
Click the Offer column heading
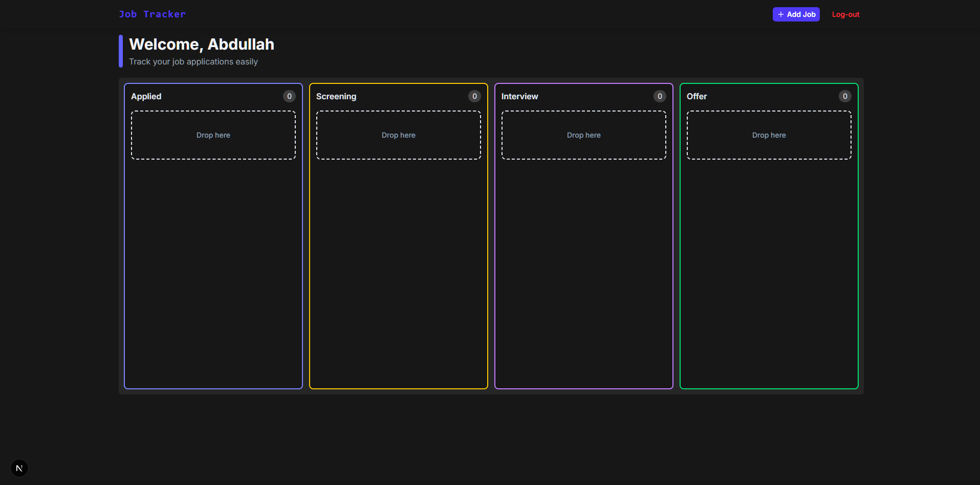point(696,96)
